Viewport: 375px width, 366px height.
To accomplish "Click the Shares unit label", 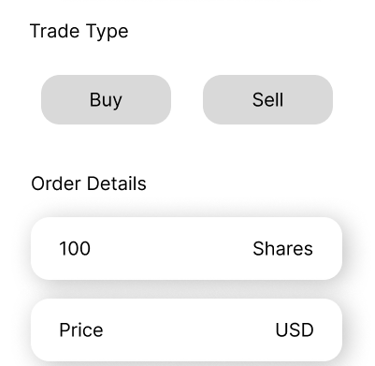I will (x=283, y=249).
